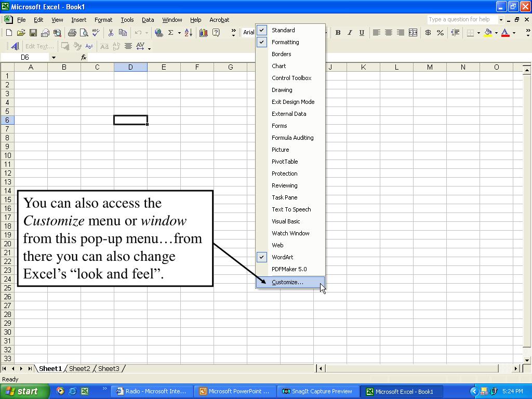Decrease the cell indent
Image resolution: width=532 pixels, height=399 pixels.
[455, 33]
